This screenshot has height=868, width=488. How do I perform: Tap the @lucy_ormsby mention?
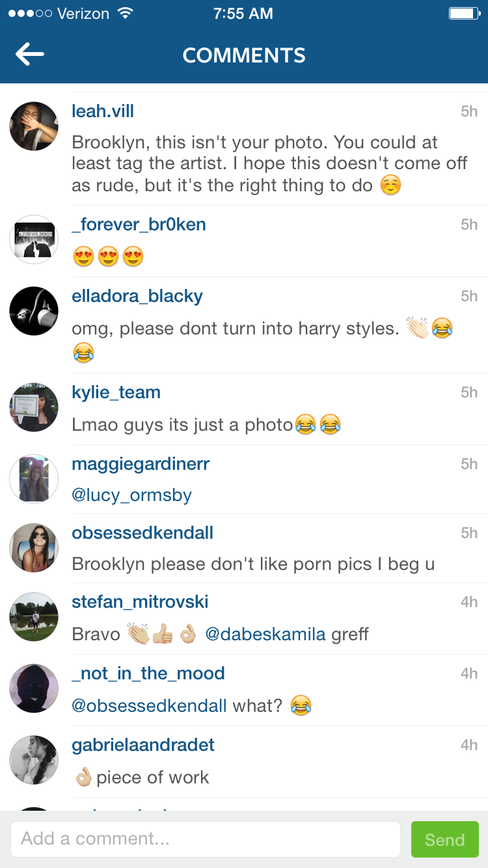(131, 496)
